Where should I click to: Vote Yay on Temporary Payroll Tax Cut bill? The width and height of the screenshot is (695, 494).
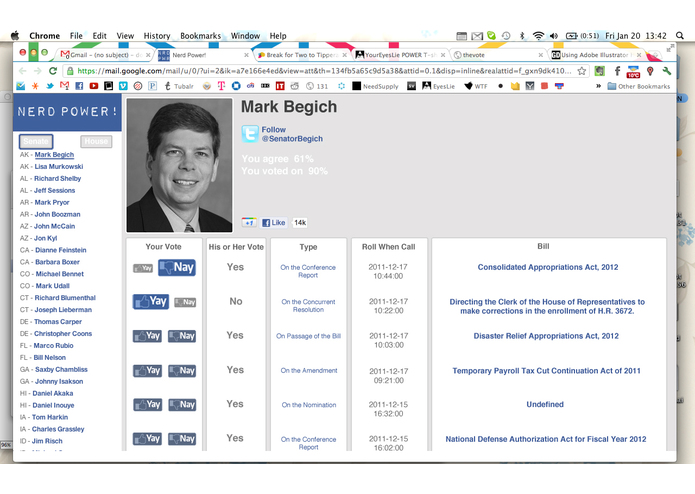point(147,370)
